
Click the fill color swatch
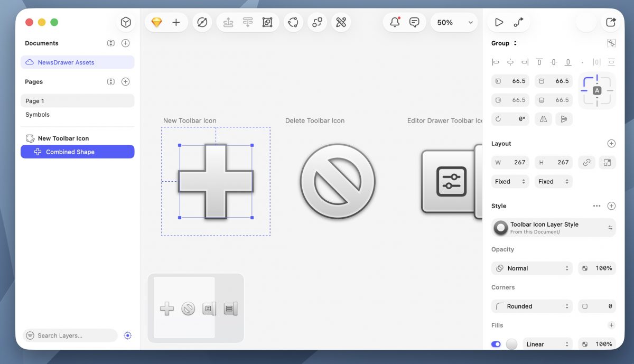(x=511, y=344)
